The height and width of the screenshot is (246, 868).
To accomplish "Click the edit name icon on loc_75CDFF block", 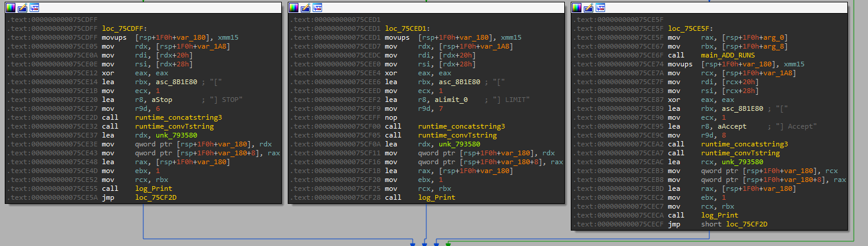I will (22, 8).
